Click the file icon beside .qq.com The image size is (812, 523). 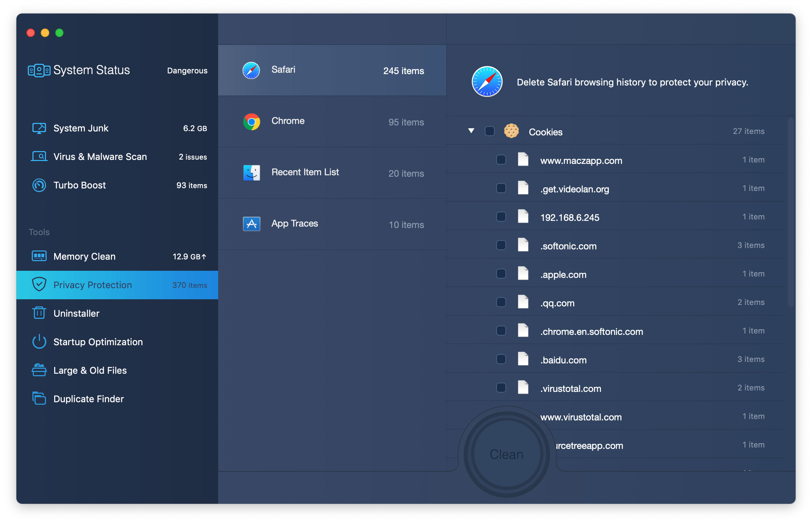click(x=523, y=302)
